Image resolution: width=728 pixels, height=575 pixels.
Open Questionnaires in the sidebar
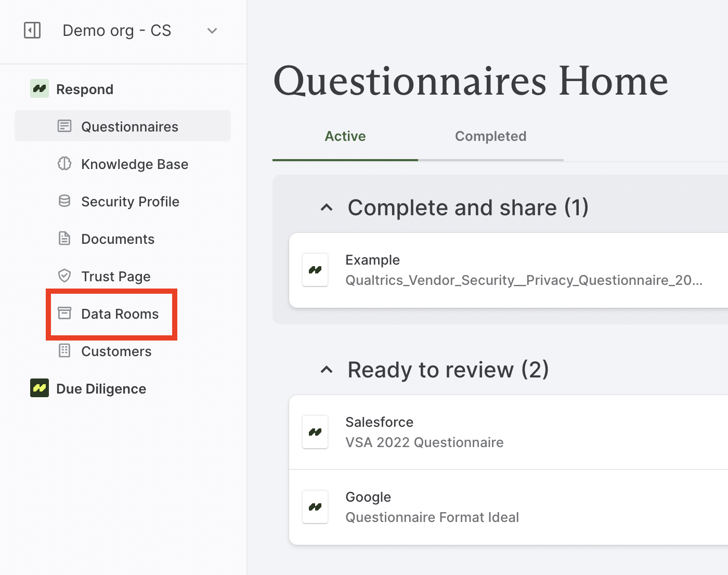[x=123, y=126]
